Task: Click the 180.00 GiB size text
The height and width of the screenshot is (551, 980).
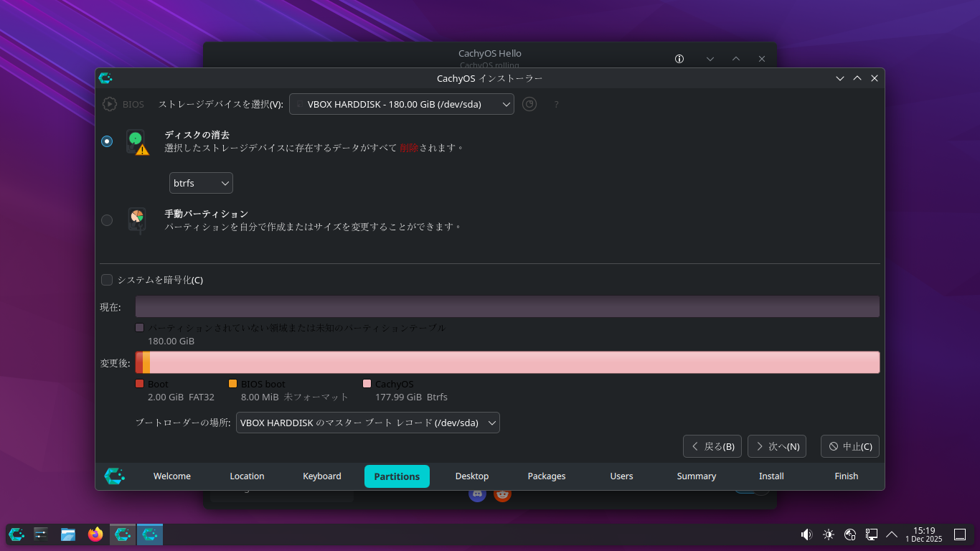Action: 171,342
